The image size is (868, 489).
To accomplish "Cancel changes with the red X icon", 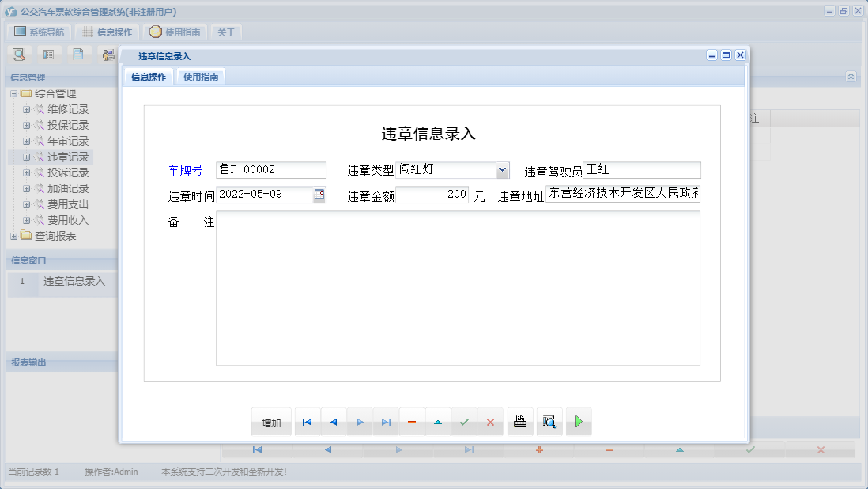I will click(490, 422).
